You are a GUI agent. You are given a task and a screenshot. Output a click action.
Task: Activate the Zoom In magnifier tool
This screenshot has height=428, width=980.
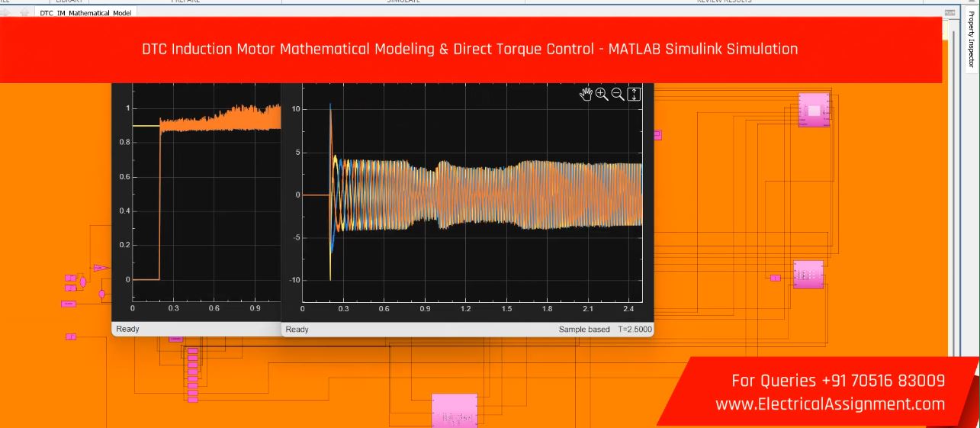pyautogui.click(x=602, y=94)
